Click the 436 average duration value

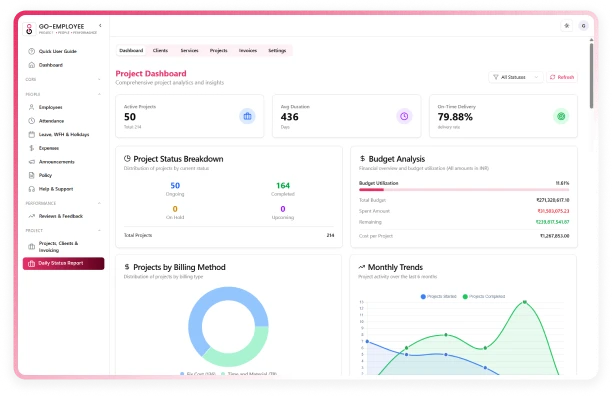pyautogui.click(x=289, y=117)
